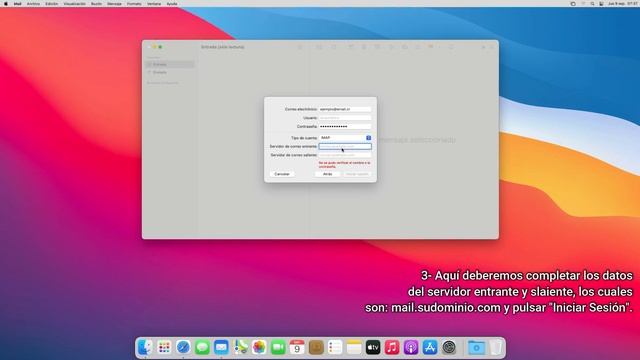The image size is (640, 360).
Task: Open the brown Contacts icon in the Dock
Action: point(316,347)
